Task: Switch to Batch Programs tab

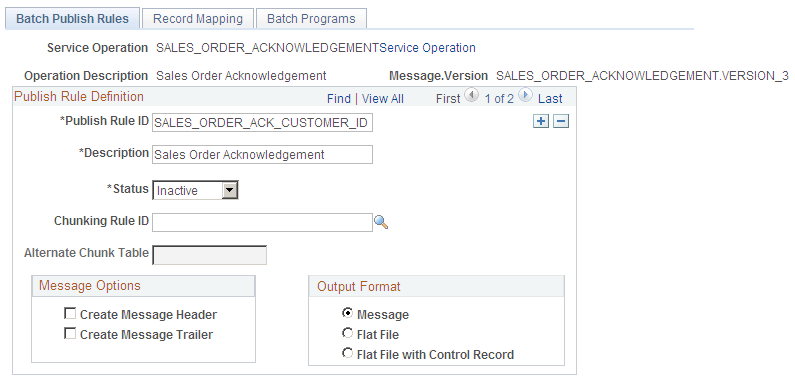Action: (x=311, y=19)
